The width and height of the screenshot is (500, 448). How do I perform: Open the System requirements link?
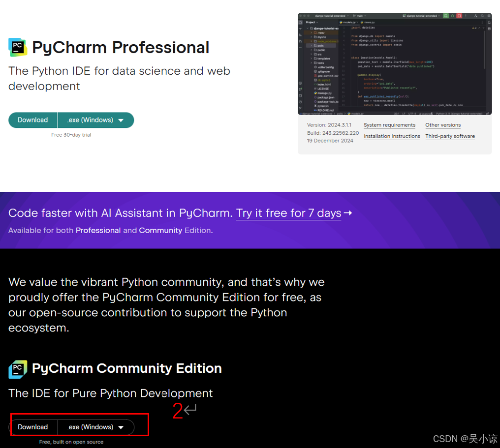[389, 125]
